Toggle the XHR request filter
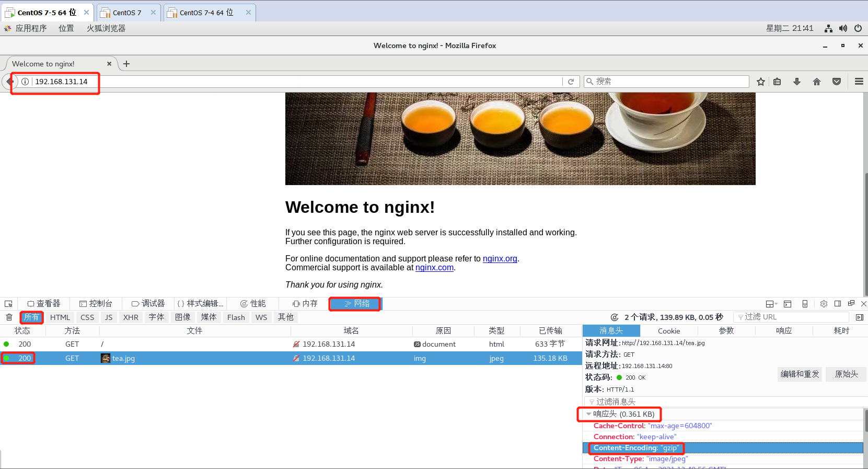 (131, 317)
